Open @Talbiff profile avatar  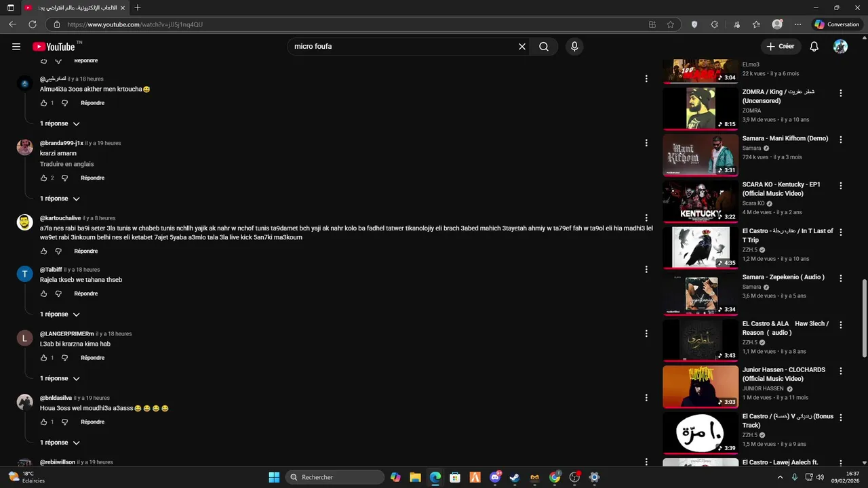pos(24,274)
